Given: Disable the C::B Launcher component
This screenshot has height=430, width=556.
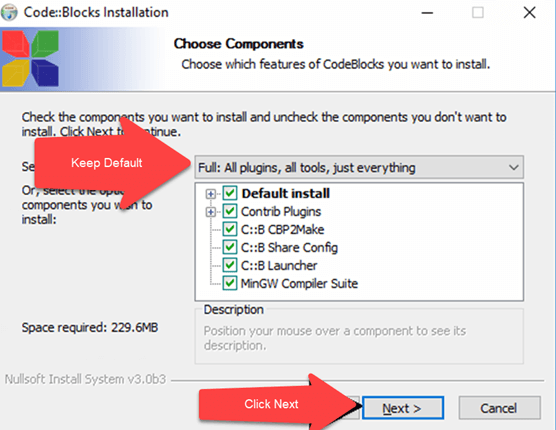Looking at the screenshot, I should pos(230,265).
